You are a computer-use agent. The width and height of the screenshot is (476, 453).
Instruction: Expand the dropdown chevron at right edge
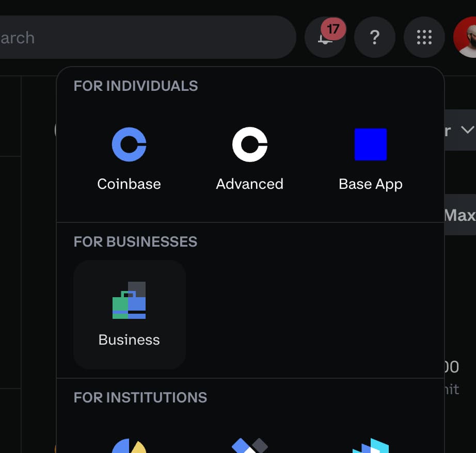[x=467, y=130]
